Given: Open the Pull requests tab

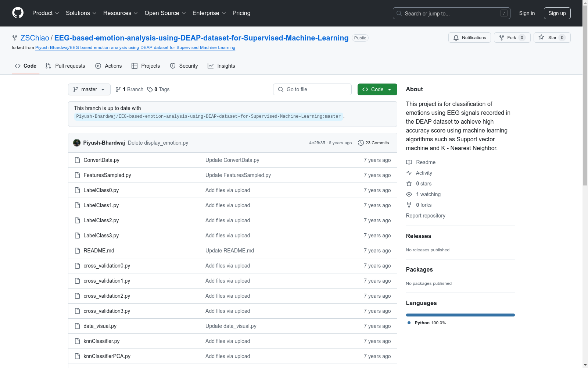Looking at the screenshot, I should coord(65,66).
